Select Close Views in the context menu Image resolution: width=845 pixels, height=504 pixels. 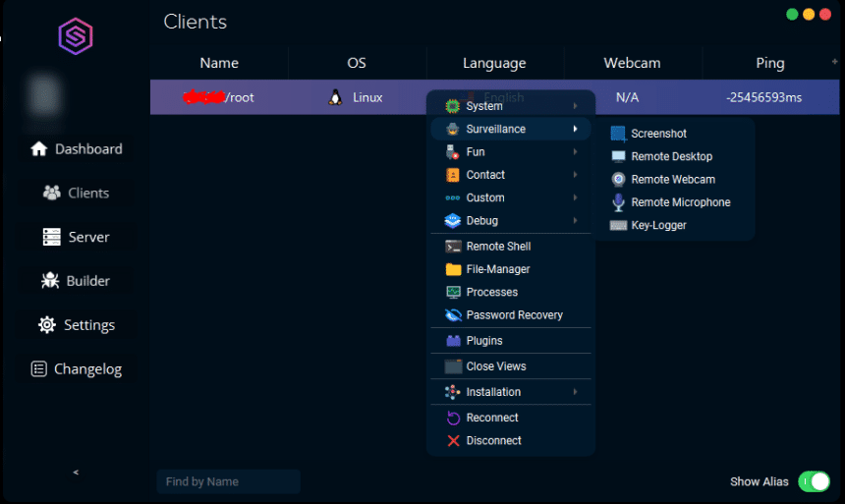(x=495, y=366)
